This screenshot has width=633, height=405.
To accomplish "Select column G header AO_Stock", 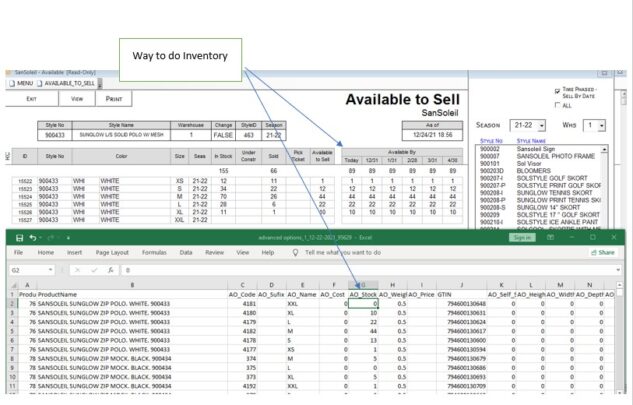I will pyautogui.click(x=362, y=283).
